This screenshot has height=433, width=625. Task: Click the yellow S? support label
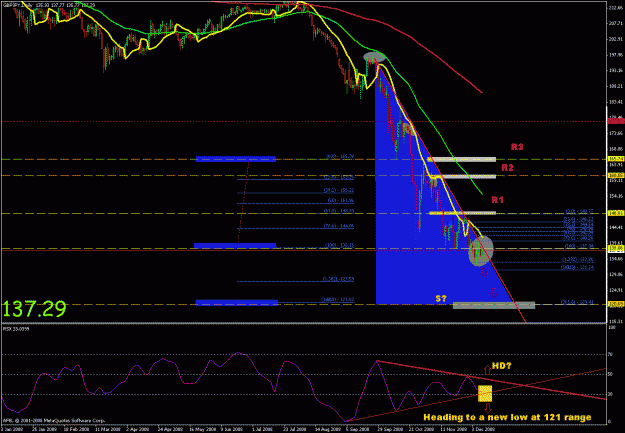pyautogui.click(x=441, y=299)
